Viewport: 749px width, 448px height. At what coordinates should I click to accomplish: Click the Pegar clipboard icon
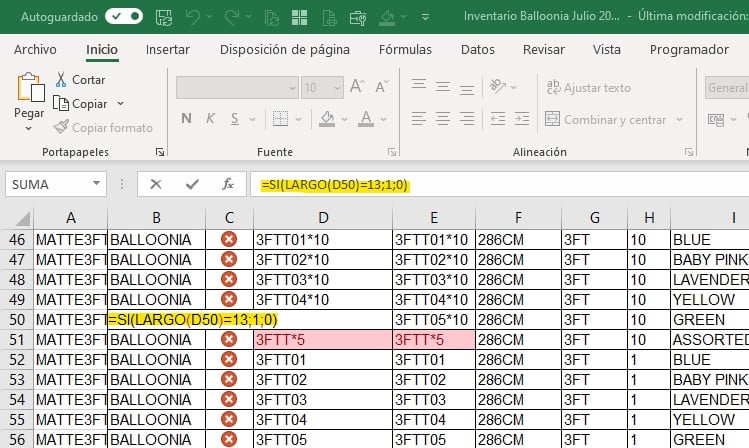point(29,90)
